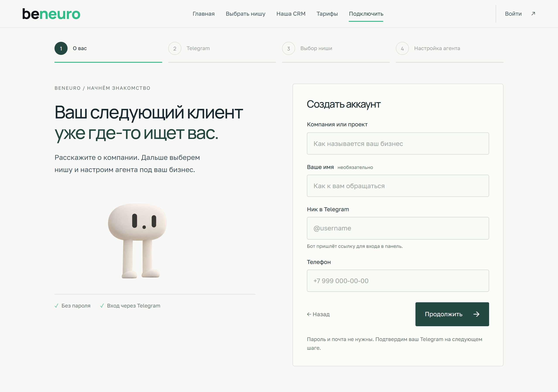Click the Создать аккаунт heading

(x=344, y=105)
